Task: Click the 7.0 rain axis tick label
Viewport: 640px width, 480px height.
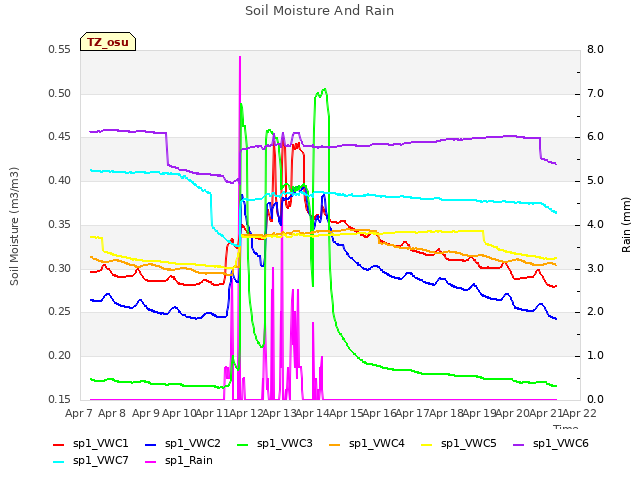Action: point(595,93)
